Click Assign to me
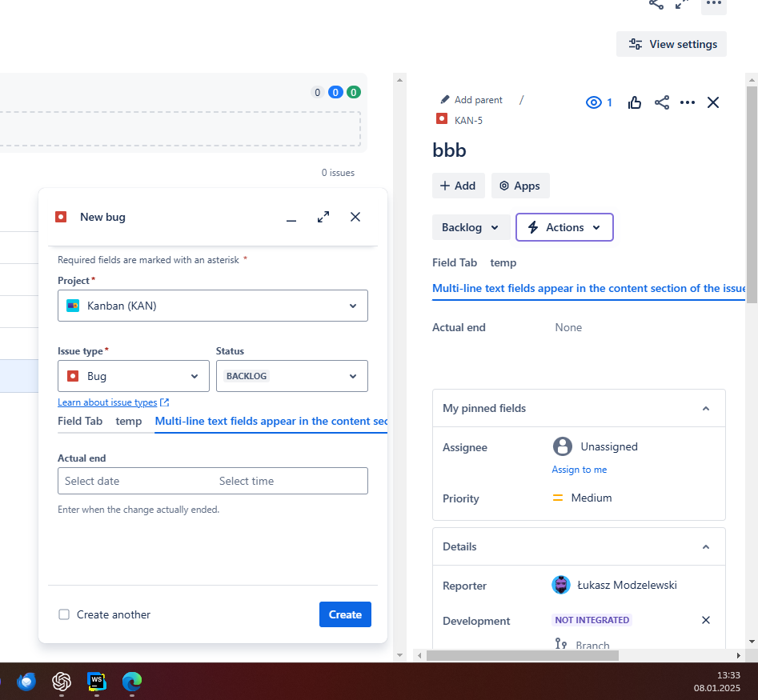Viewport: 758px width, 700px height. (x=580, y=470)
